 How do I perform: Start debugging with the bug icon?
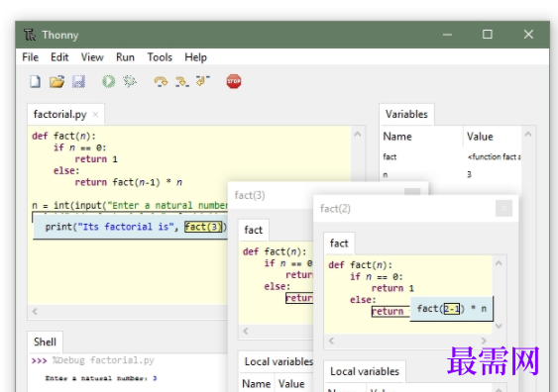(x=130, y=81)
